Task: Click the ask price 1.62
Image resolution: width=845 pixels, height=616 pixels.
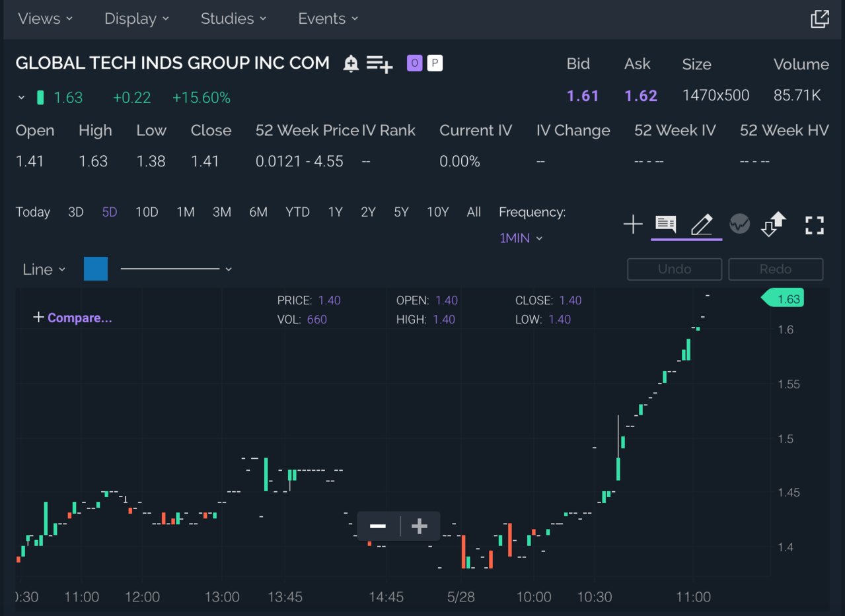Action: [641, 96]
